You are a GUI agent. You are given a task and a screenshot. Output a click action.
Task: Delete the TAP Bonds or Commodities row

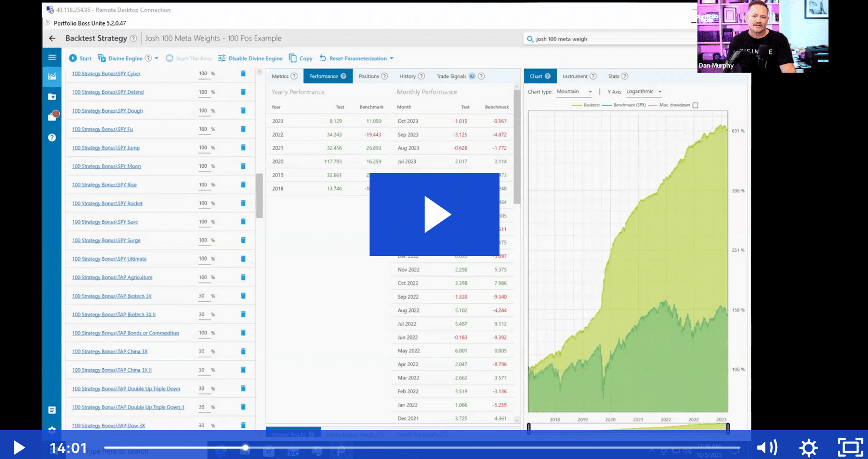[243, 333]
